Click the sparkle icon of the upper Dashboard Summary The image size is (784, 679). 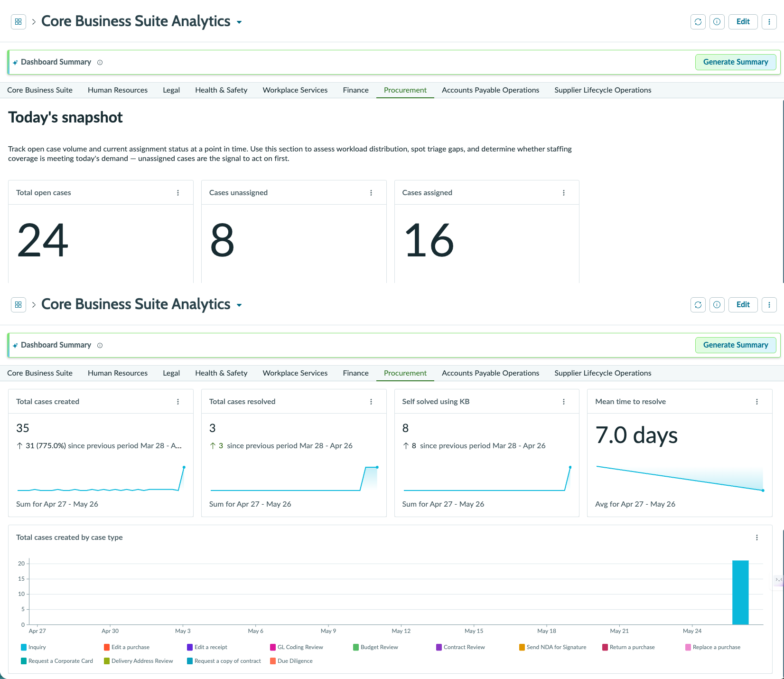[15, 62]
